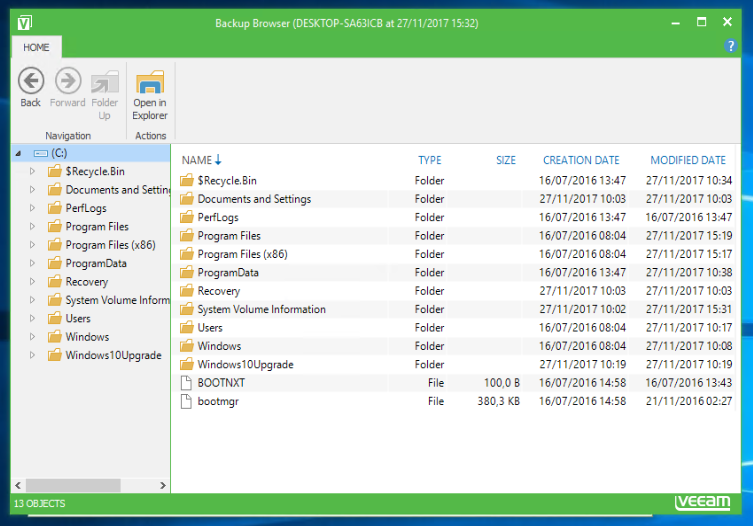Click tree pane scroll left arrow

tap(18, 485)
